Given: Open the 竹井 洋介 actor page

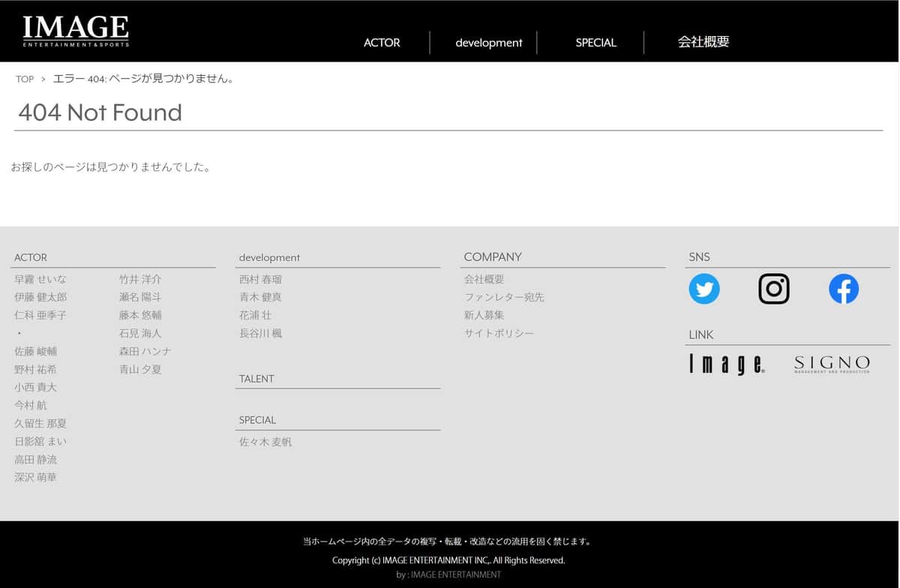Looking at the screenshot, I should [140, 278].
